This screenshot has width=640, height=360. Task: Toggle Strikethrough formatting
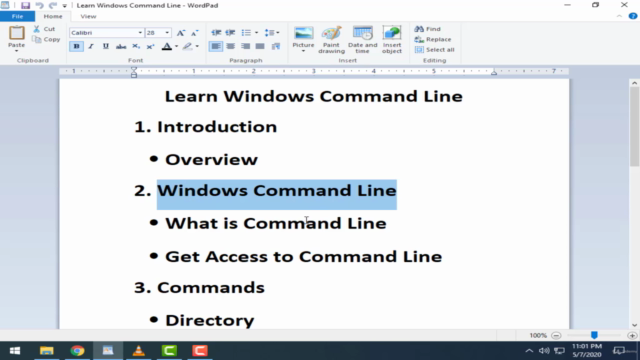coord(121,46)
